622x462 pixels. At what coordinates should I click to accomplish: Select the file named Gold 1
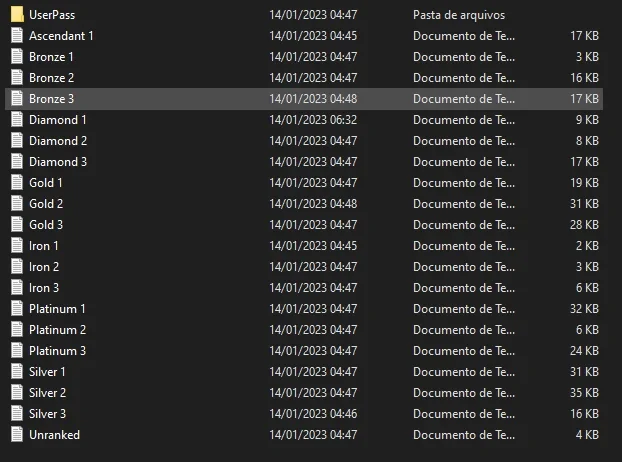click(x=46, y=183)
